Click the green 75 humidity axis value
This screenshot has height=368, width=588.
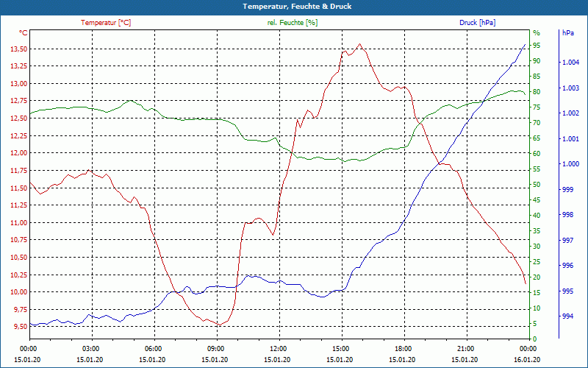point(537,107)
